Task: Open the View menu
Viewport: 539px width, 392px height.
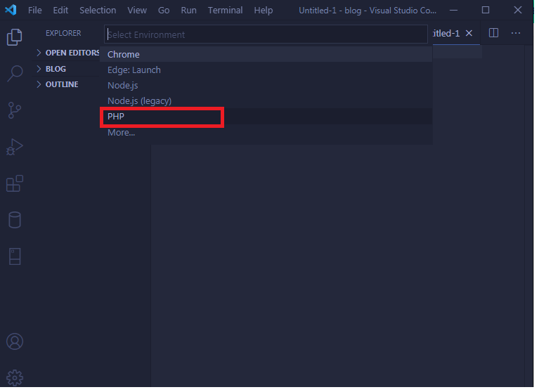Action: coord(137,11)
